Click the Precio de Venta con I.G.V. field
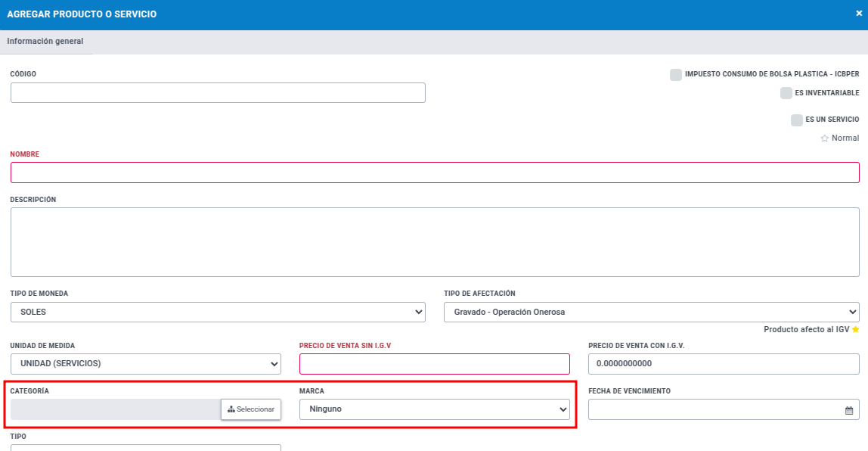 [724, 364]
